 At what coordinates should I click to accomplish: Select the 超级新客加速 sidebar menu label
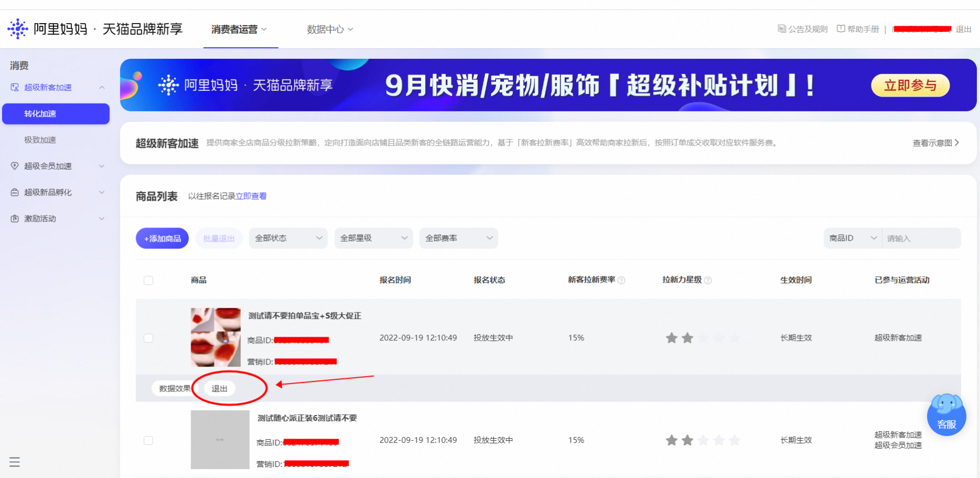(48, 87)
